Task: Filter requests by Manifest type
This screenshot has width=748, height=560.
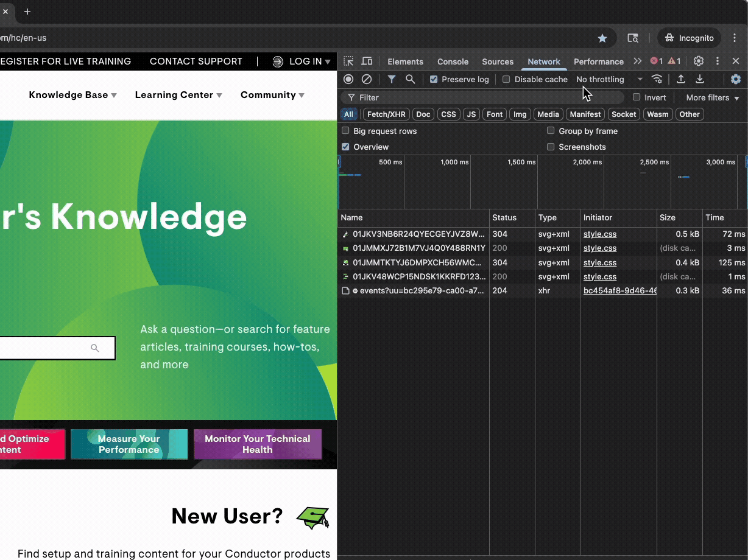Action: coord(585,114)
